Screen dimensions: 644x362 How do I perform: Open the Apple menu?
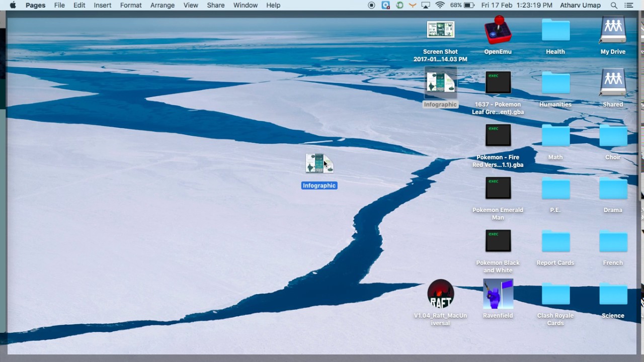(13, 5)
